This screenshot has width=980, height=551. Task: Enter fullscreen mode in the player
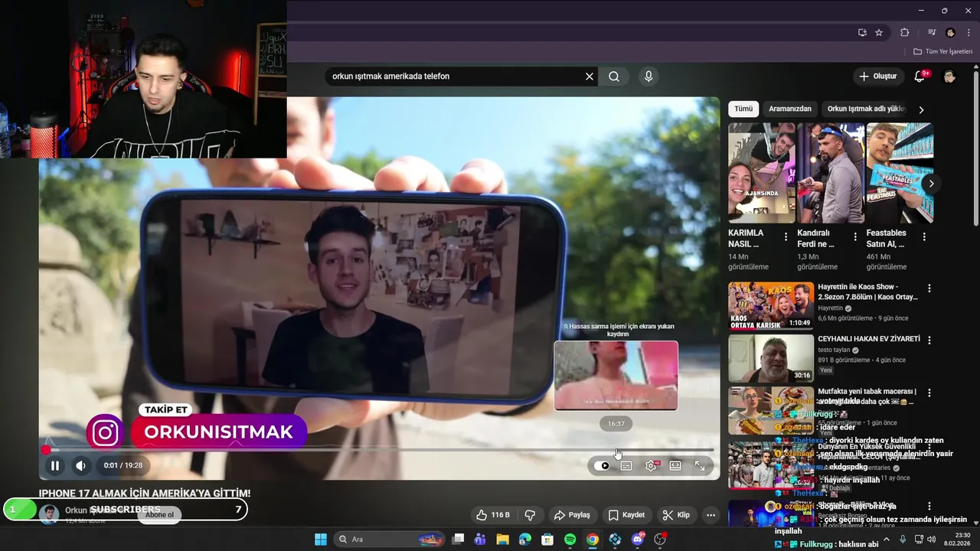coord(700,465)
